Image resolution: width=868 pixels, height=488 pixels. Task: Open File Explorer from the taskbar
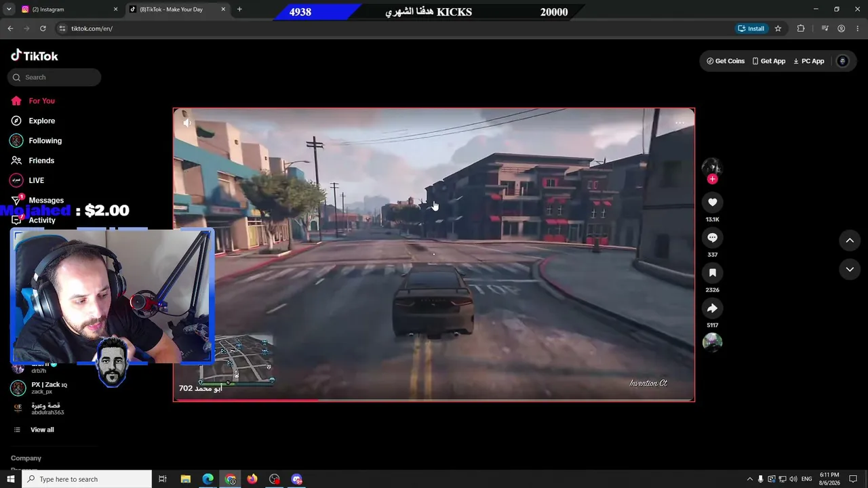[x=186, y=479]
